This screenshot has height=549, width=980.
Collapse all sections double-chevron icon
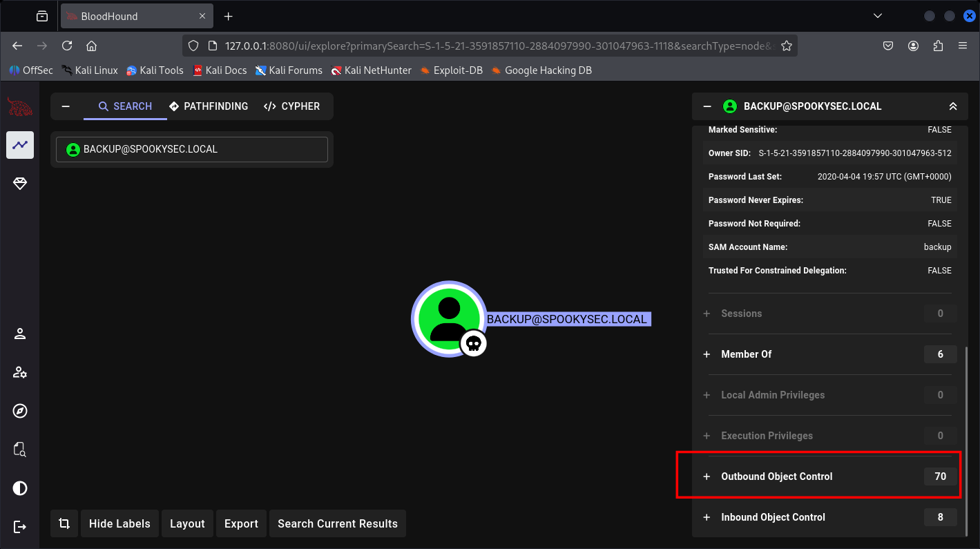[x=953, y=106]
